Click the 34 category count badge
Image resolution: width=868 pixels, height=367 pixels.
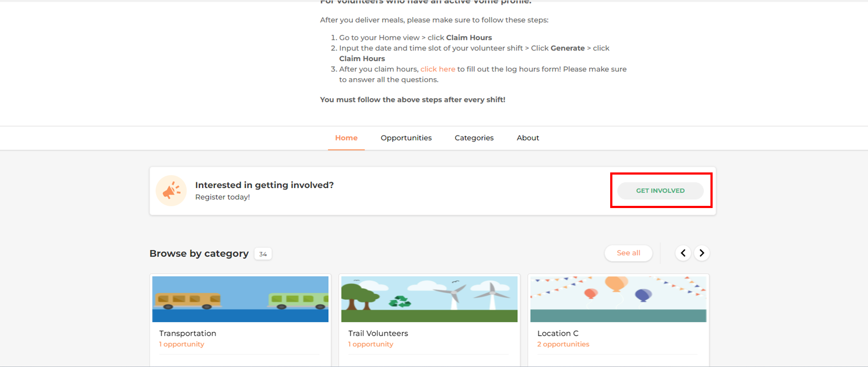pos(263,254)
